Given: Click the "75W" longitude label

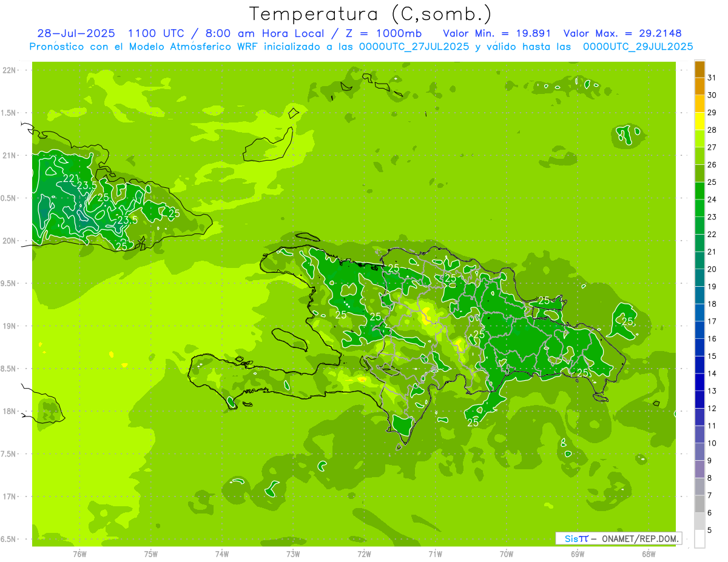Looking at the screenshot, I should coord(150,554).
